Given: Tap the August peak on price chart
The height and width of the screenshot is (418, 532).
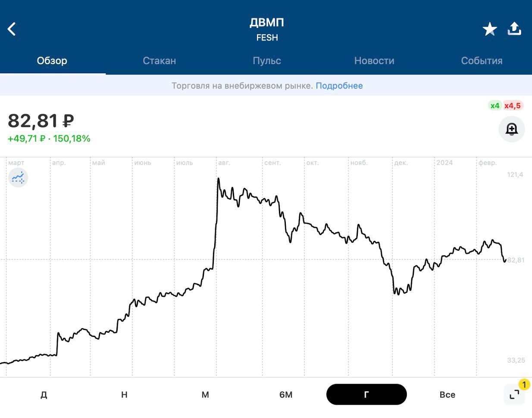Looking at the screenshot, I should click(219, 179).
